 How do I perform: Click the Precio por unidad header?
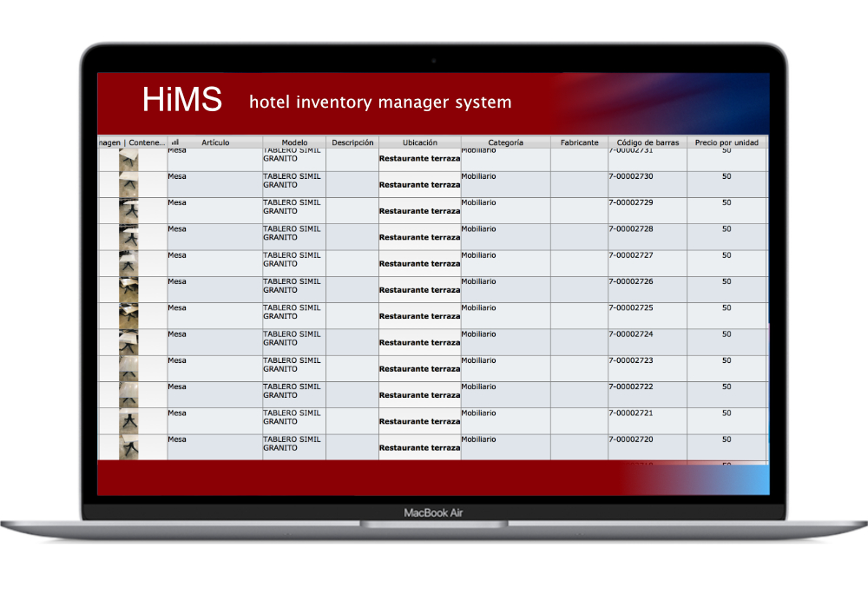pos(727,142)
